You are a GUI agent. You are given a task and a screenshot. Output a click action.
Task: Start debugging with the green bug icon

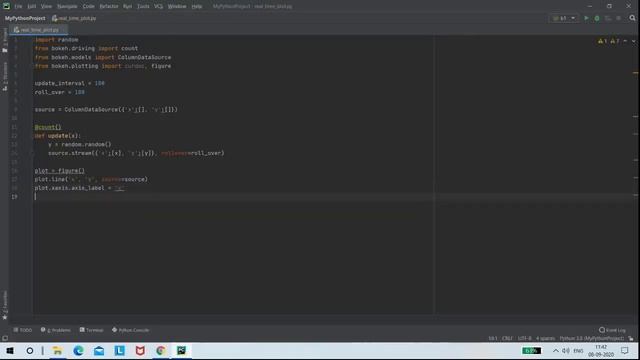pyautogui.click(x=597, y=18)
